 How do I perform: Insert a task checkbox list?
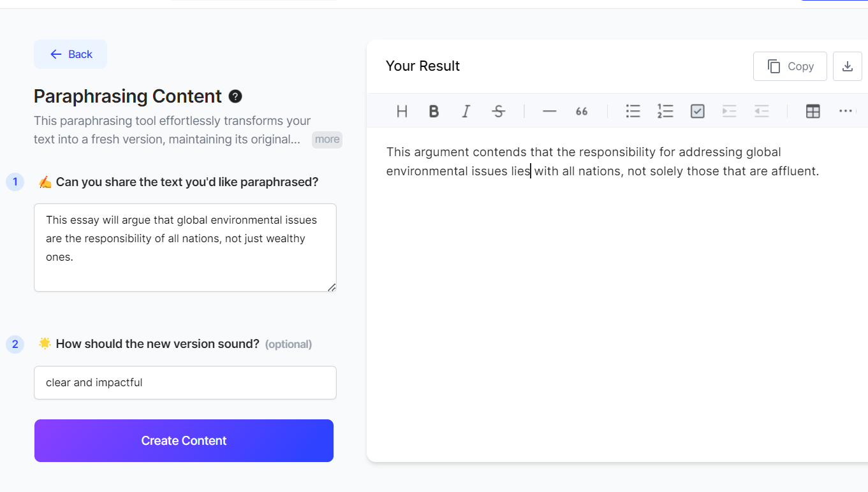point(698,112)
